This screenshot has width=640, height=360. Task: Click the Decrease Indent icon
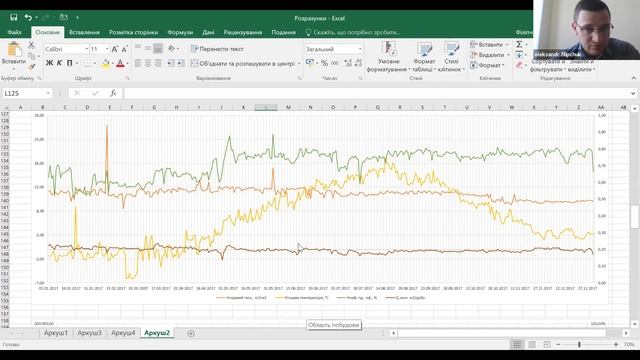click(x=171, y=63)
